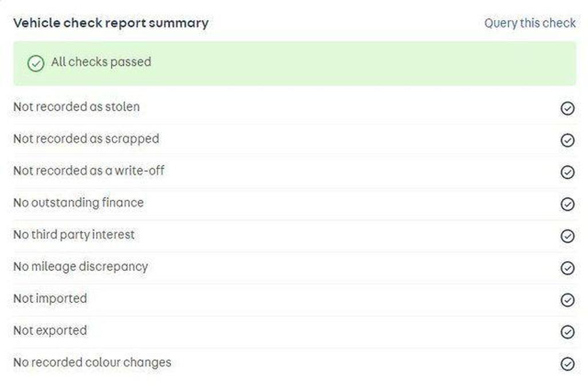
Task: Click the tick icon for 'No third party interest'
Action: (x=567, y=236)
